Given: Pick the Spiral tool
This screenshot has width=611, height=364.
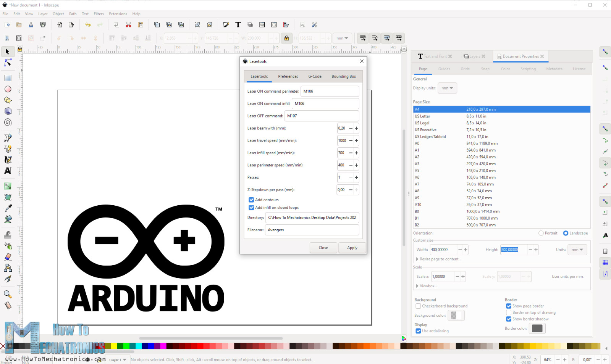Looking at the screenshot, I should (7, 122).
